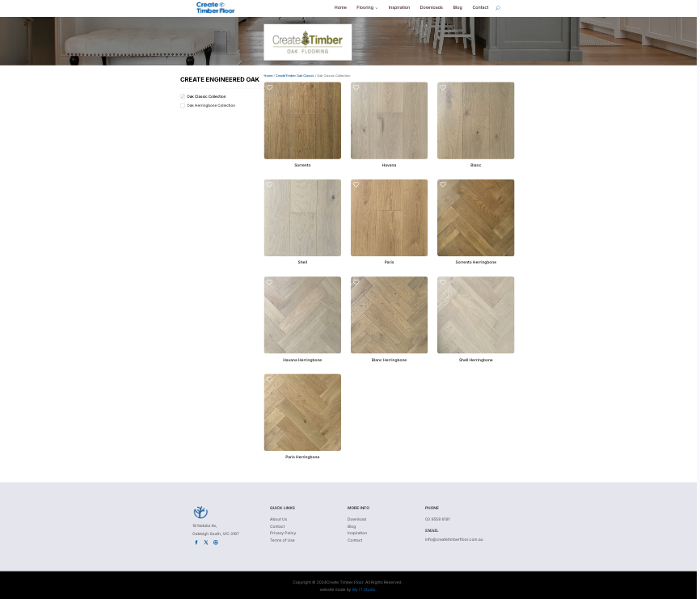The height and width of the screenshot is (599, 700).
Task: Click the footer phone number 03 9558 6191
Action: coord(437,519)
